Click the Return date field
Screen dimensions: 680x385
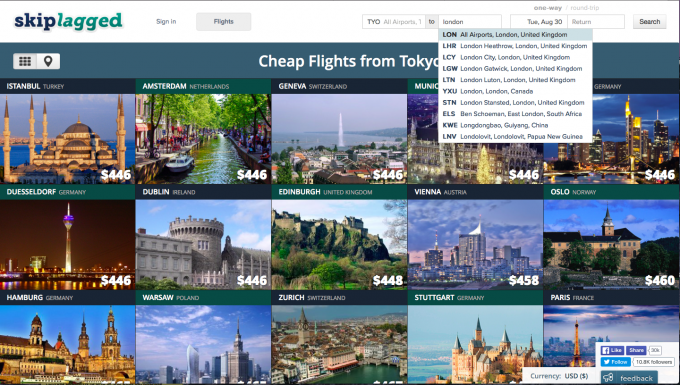[596, 22]
